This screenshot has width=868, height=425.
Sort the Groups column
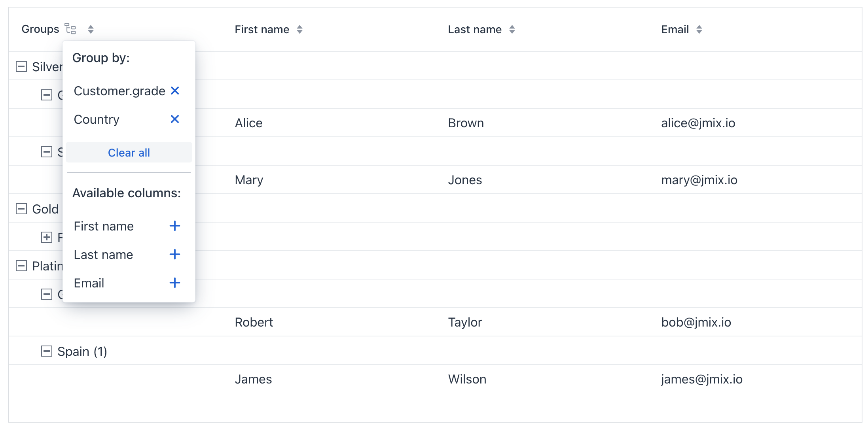click(x=91, y=29)
